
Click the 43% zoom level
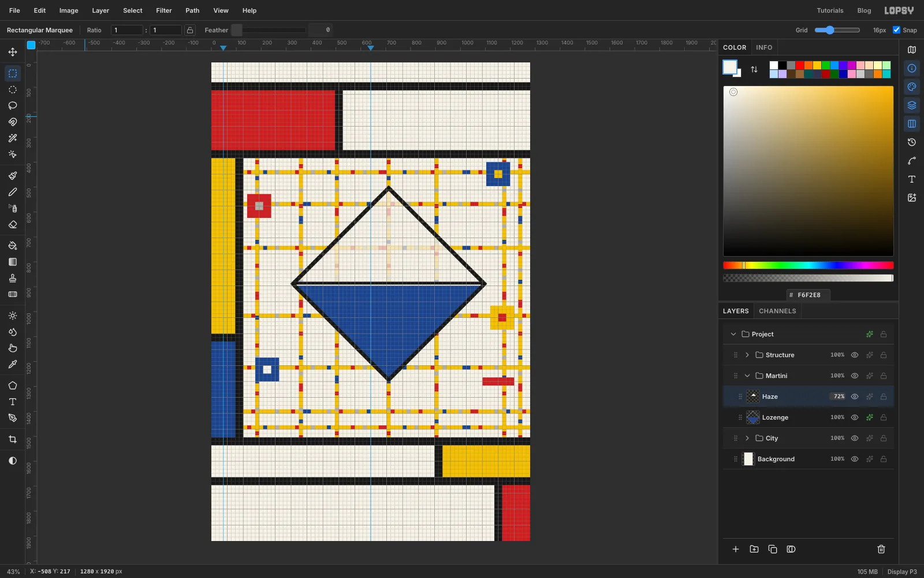pyautogui.click(x=13, y=572)
